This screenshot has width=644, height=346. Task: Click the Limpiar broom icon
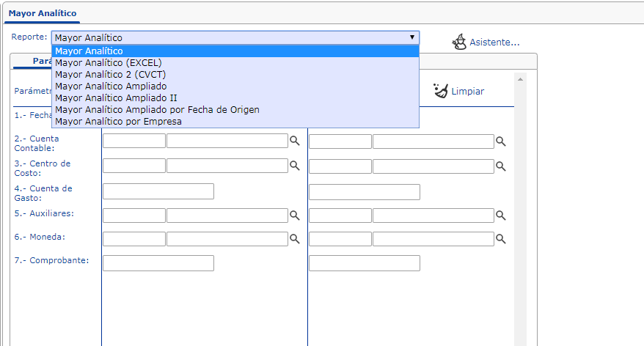click(440, 91)
